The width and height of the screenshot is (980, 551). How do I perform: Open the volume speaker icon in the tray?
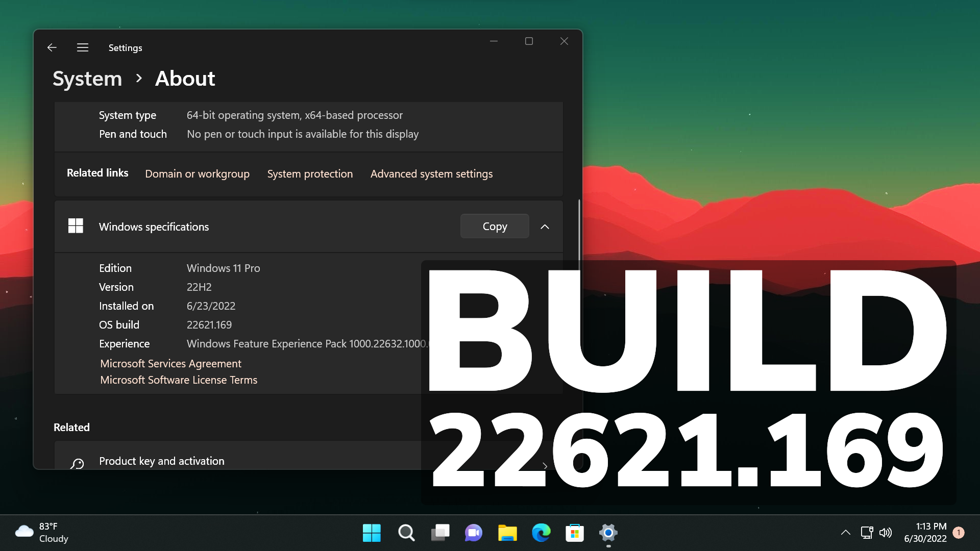[x=886, y=533]
